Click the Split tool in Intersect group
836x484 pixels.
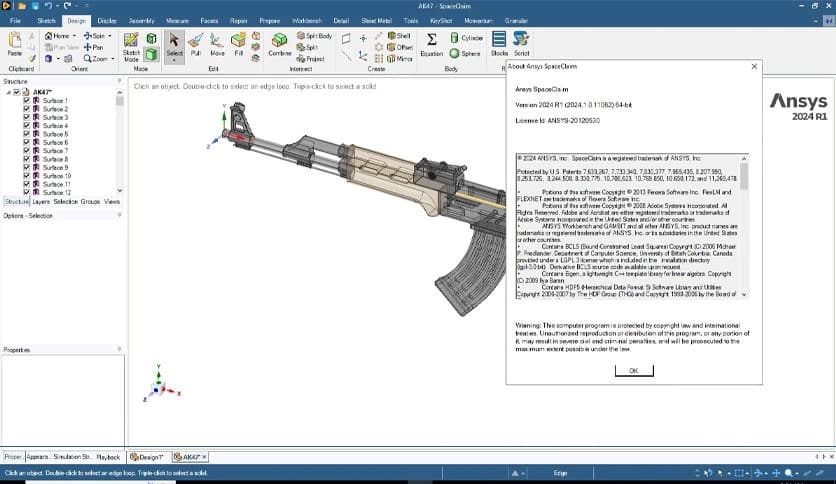coord(307,47)
